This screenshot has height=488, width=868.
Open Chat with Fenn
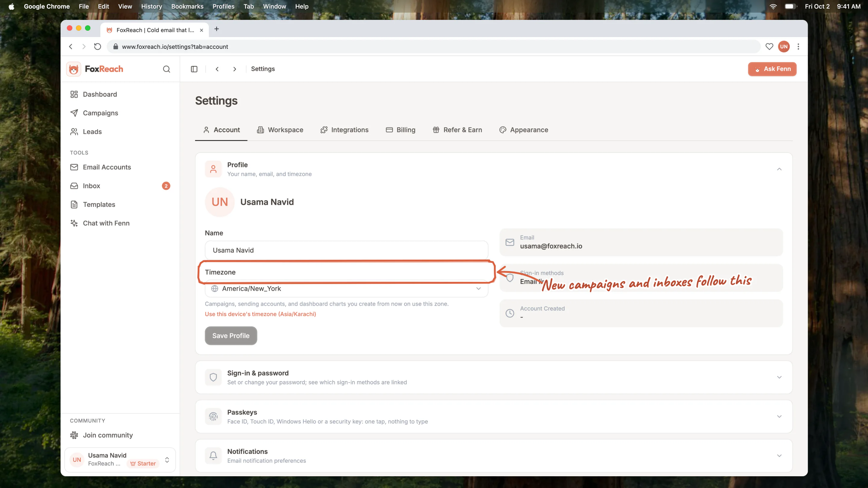point(120,223)
